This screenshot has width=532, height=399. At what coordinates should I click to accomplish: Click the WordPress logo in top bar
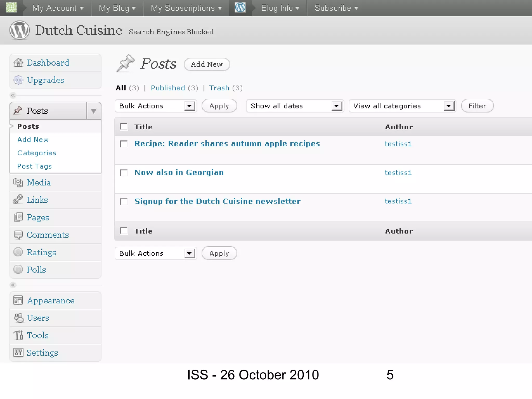click(x=240, y=8)
